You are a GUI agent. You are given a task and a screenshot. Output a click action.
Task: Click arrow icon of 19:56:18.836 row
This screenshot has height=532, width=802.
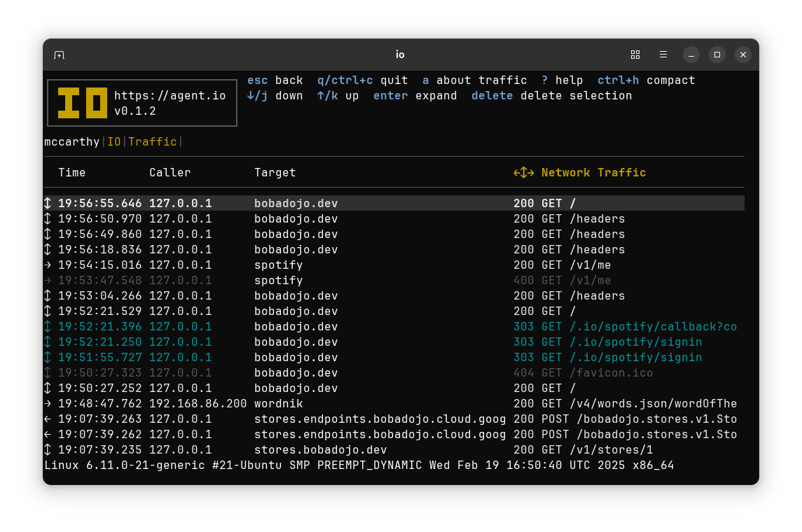click(48, 249)
